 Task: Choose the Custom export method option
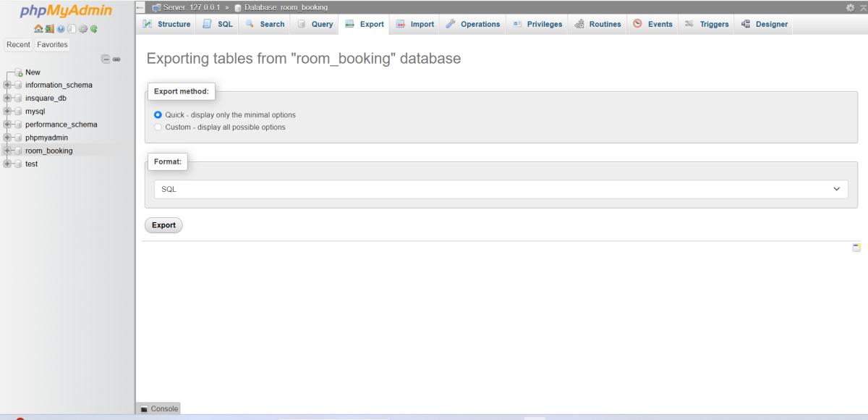pos(158,127)
